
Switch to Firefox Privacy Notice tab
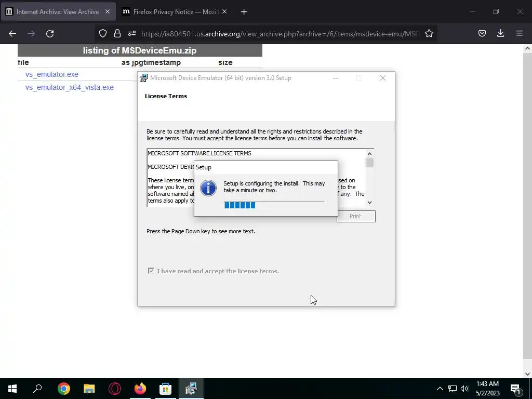(175, 11)
